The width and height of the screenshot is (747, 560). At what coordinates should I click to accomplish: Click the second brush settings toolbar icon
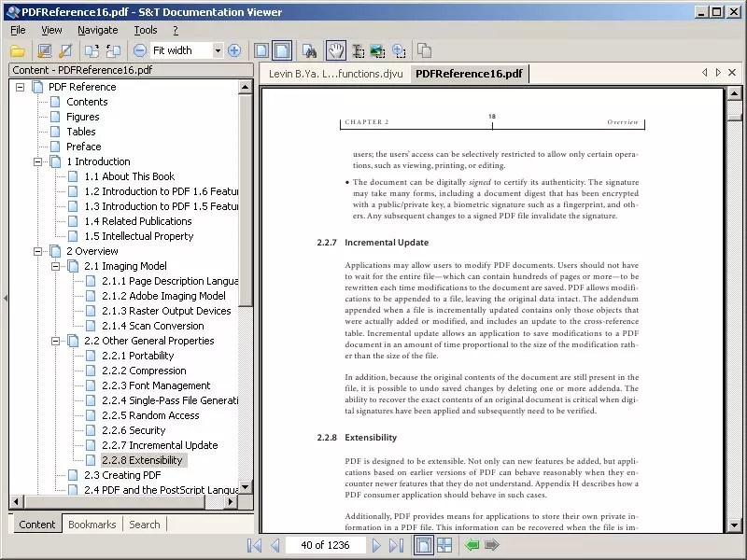(65, 50)
